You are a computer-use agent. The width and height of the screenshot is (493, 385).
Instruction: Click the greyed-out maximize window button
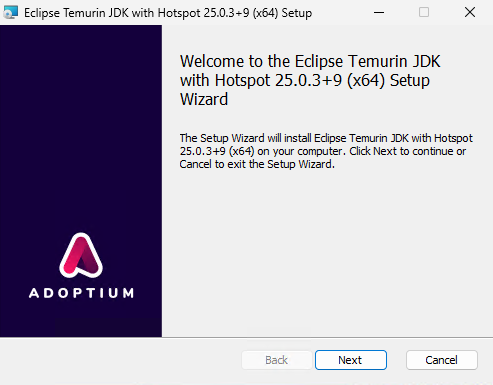click(424, 12)
